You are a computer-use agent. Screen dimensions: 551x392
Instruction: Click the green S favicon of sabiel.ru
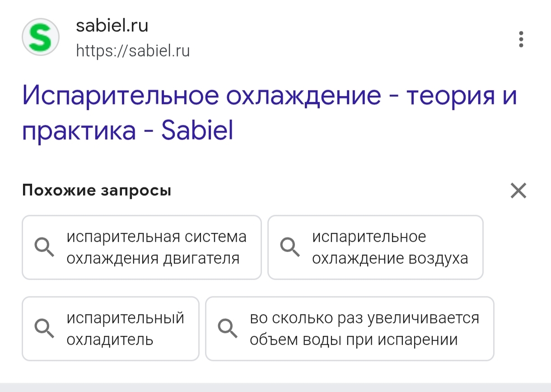(40, 37)
